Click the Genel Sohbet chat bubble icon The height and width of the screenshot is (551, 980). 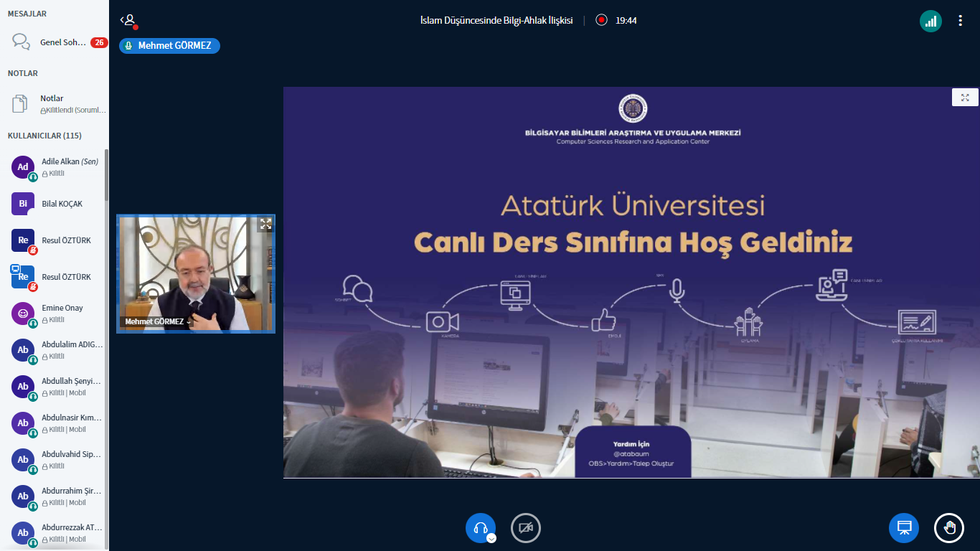[x=22, y=42]
